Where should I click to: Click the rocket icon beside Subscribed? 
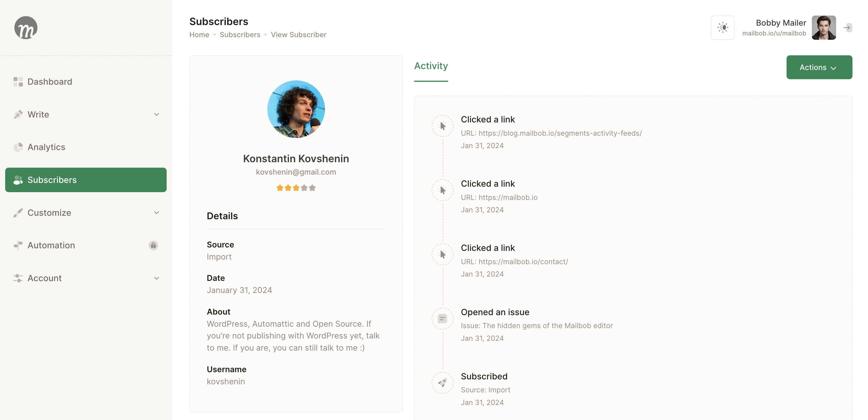[x=442, y=383]
